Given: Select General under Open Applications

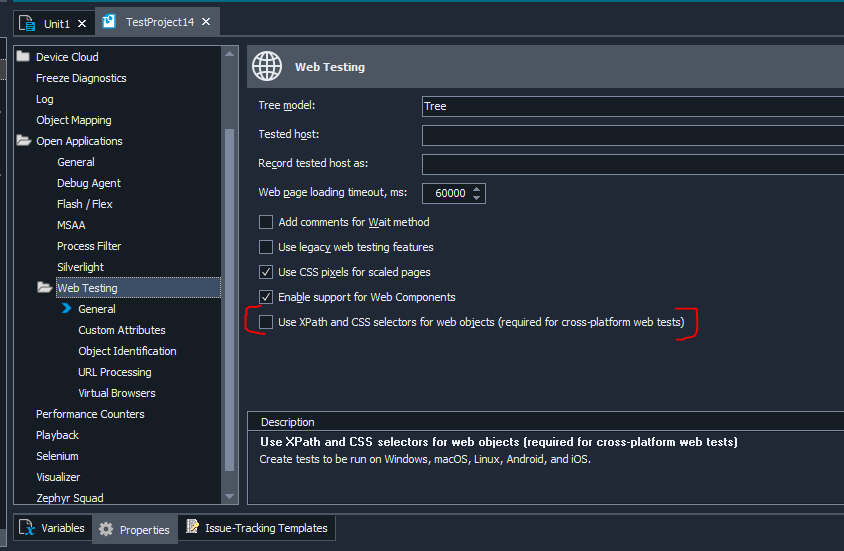Looking at the screenshot, I should coord(75,162).
